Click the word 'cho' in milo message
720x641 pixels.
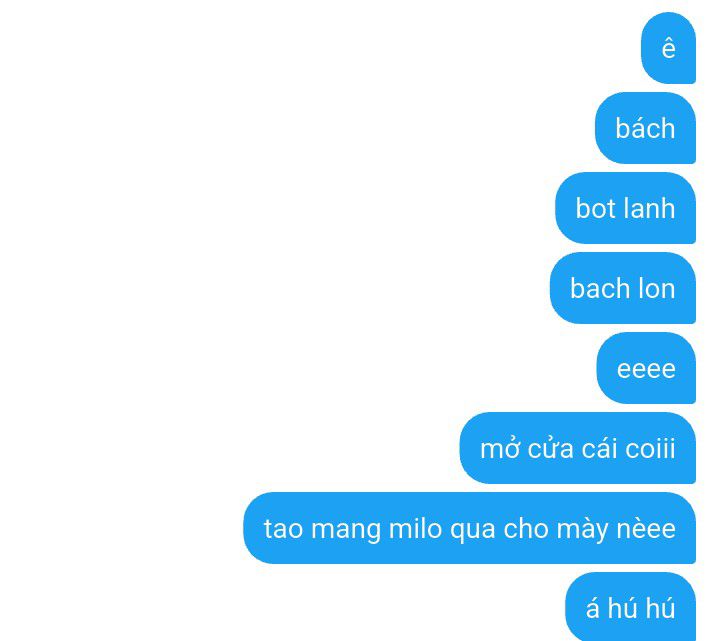[526, 529]
